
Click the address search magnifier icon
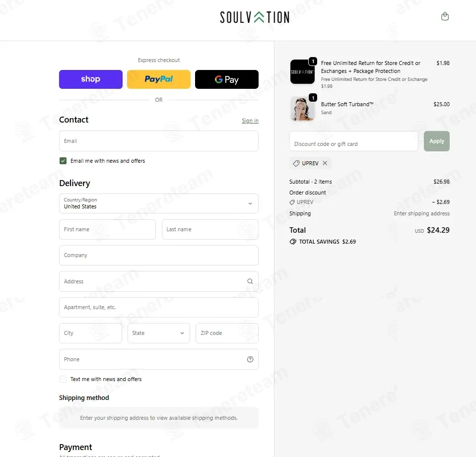click(250, 281)
